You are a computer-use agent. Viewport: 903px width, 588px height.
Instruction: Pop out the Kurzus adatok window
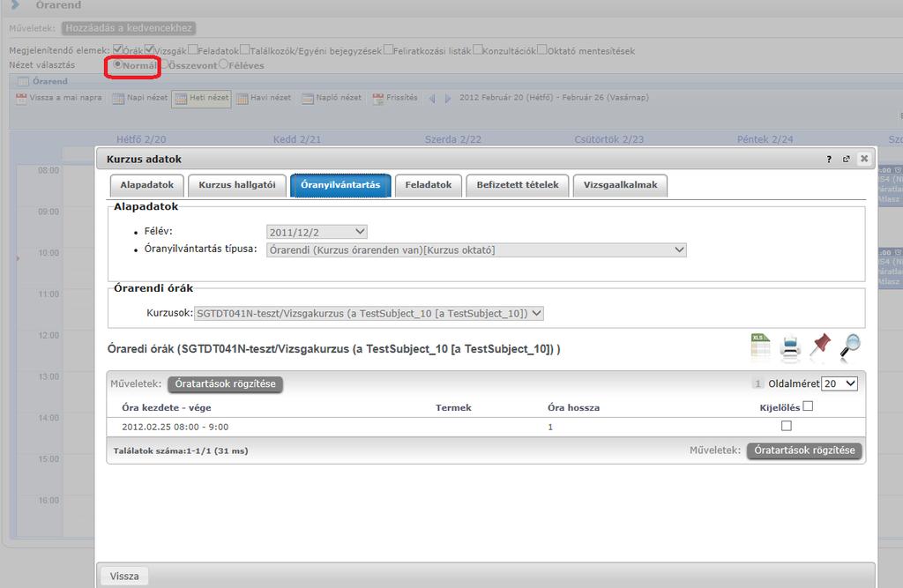(x=846, y=159)
